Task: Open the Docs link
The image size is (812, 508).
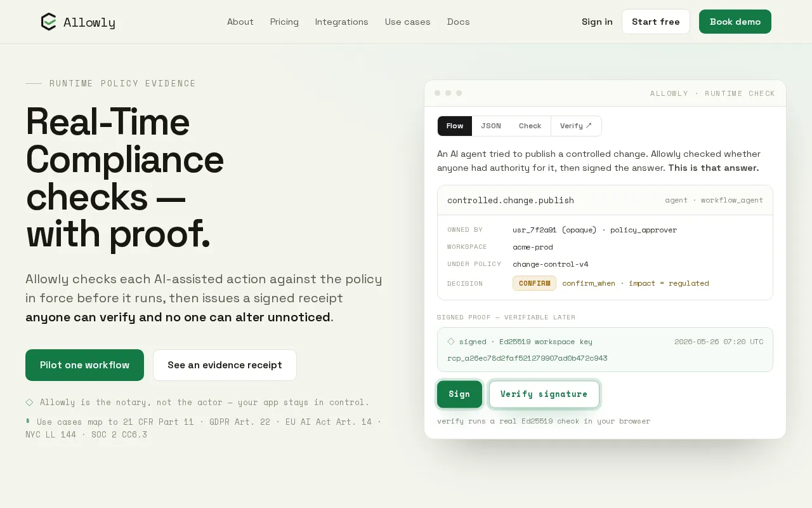Action: point(458,22)
